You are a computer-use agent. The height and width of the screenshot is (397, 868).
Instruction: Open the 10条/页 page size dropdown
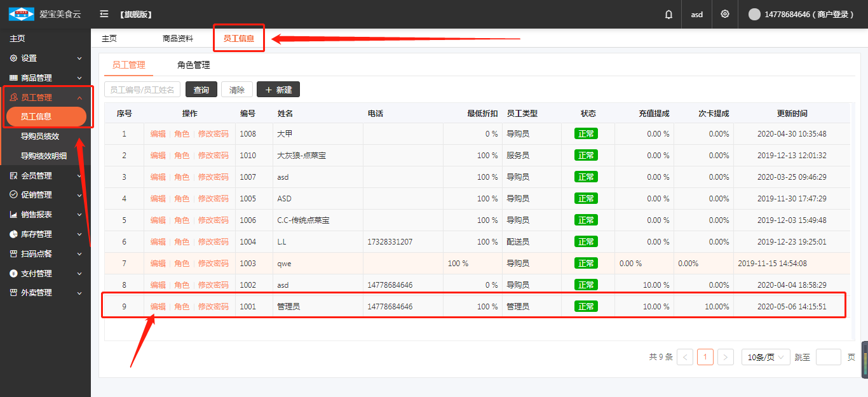click(x=766, y=357)
